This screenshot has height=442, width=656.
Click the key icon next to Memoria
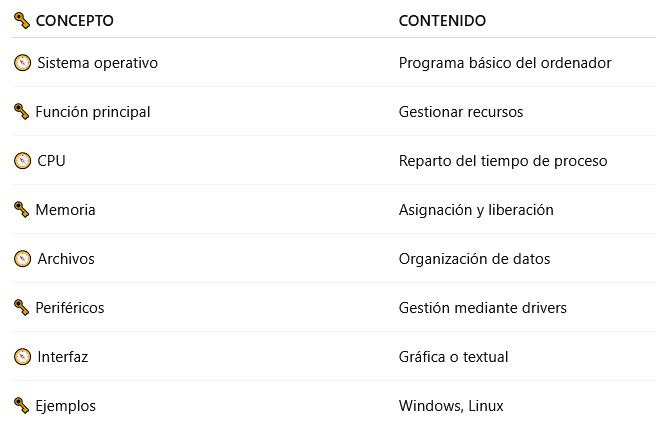[x=22, y=210]
